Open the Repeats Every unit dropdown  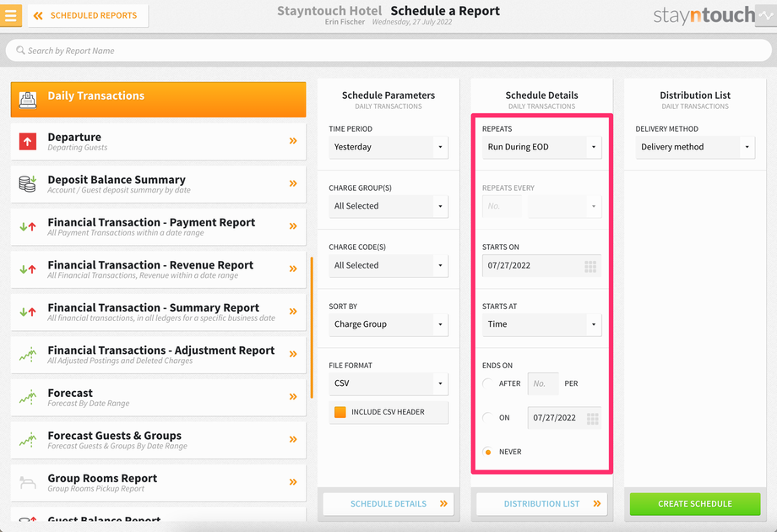[564, 206]
